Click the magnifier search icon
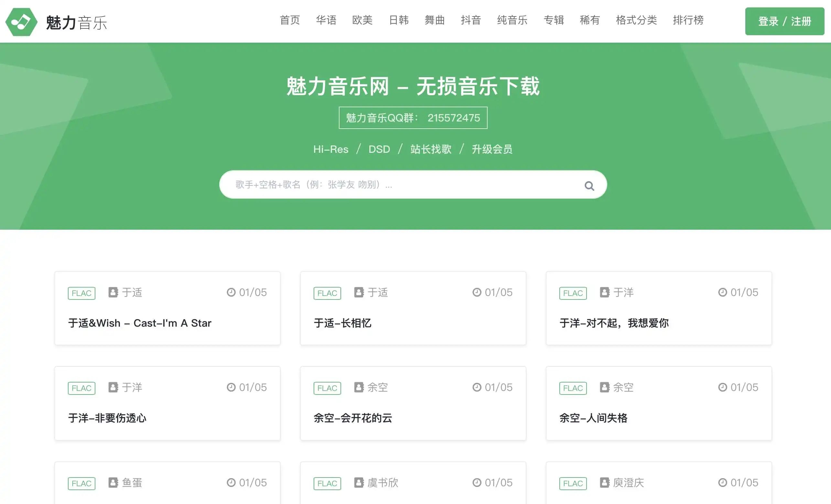The height and width of the screenshot is (504, 831). click(x=589, y=186)
